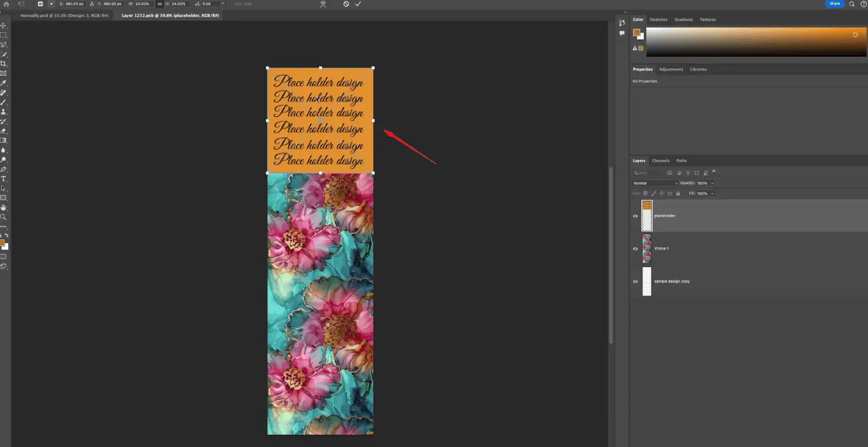Click the lock all layers padlock icon
The height and width of the screenshot is (447, 868).
pos(678,194)
